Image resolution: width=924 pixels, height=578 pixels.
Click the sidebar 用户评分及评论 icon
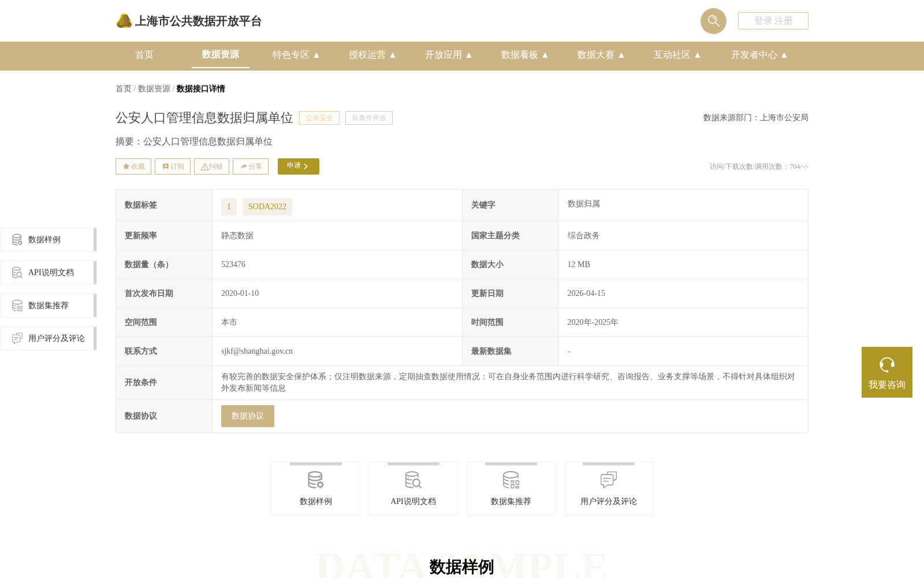tap(17, 338)
